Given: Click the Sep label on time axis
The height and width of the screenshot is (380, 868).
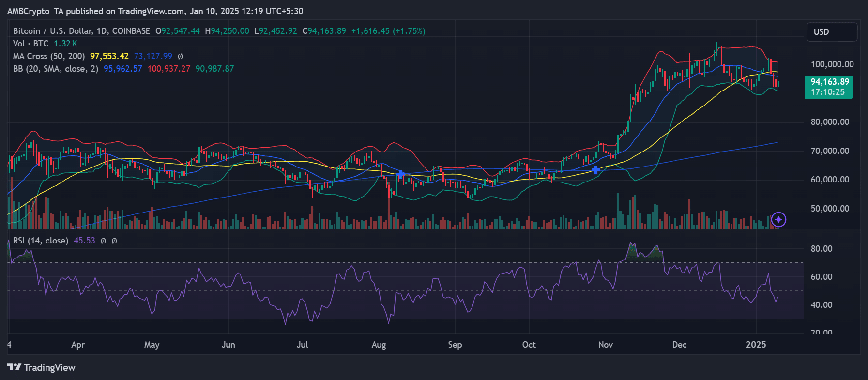Looking at the screenshot, I should [455, 345].
